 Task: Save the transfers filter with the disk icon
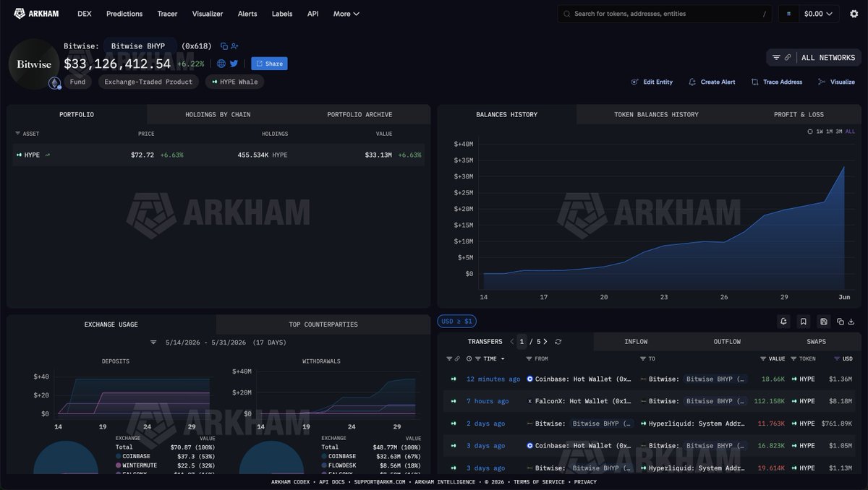[x=823, y=322]
